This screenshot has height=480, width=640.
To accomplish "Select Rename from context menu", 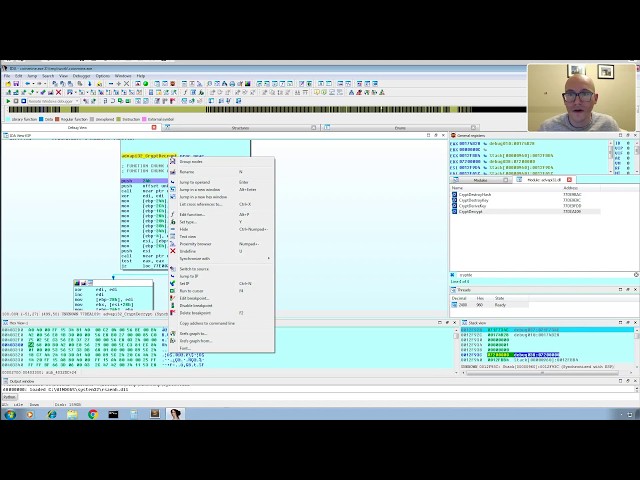I will click(221, 172).
